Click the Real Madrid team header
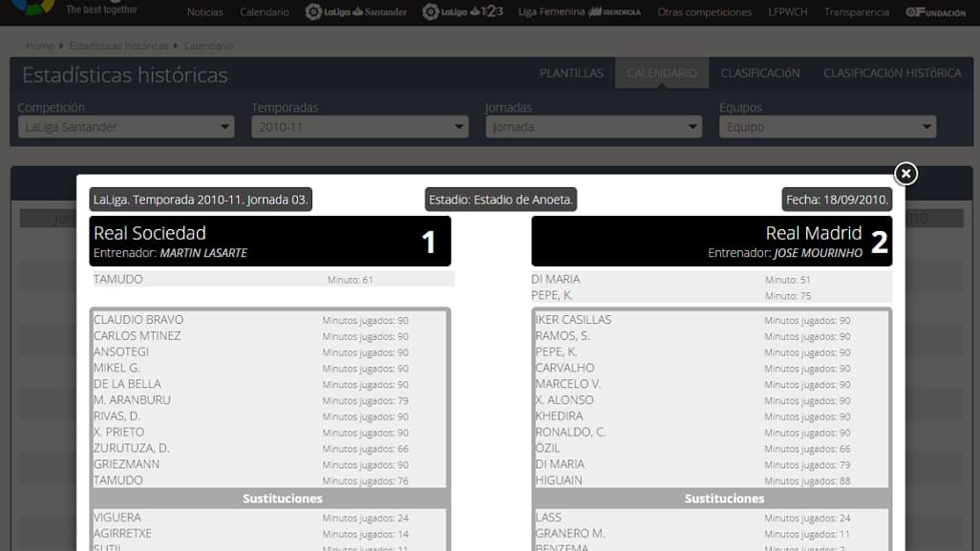Viewport: 980px width, 551px height. pos(712,242)
